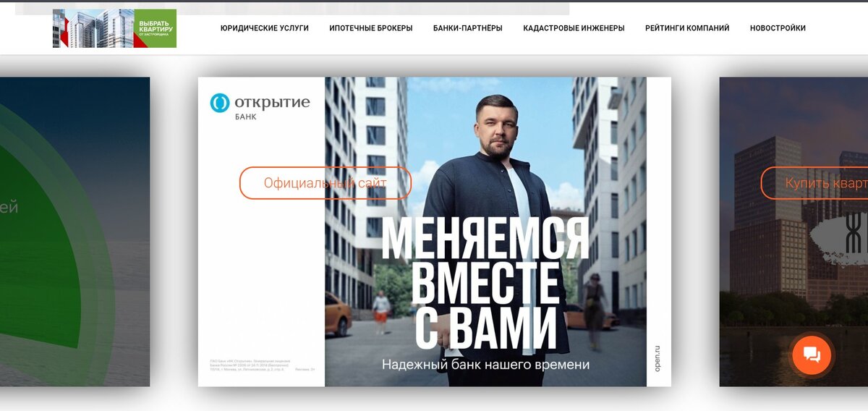Navigate to Новостройки

(778, 28)
